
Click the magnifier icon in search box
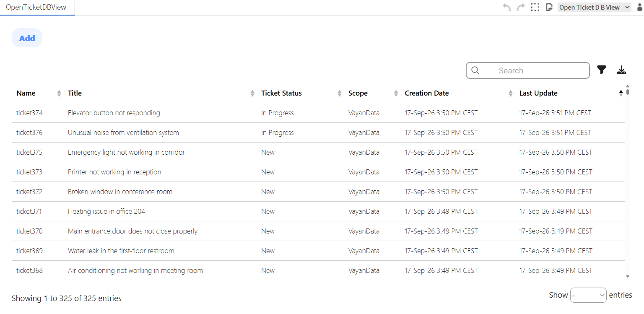point(475,70)
